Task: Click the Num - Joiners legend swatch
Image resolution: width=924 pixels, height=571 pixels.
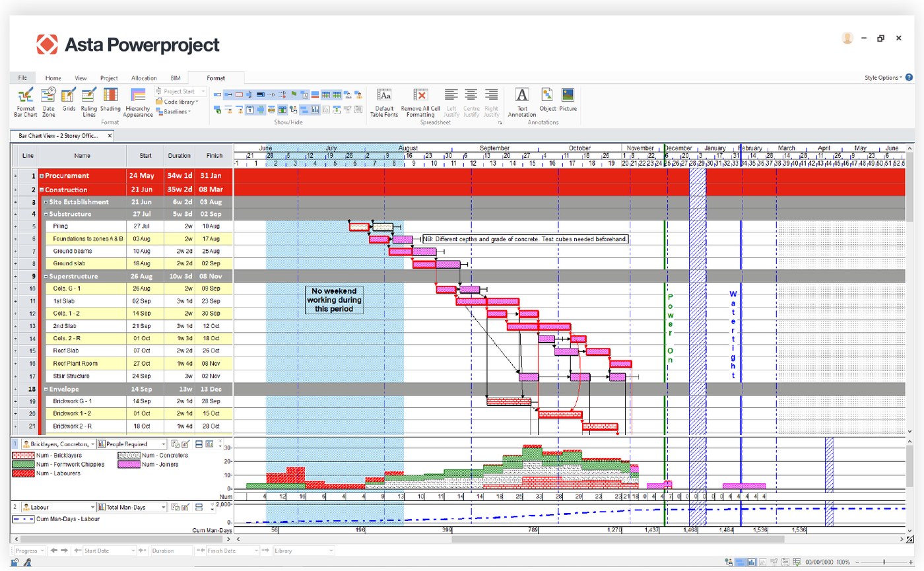Action: coord(128,464)
